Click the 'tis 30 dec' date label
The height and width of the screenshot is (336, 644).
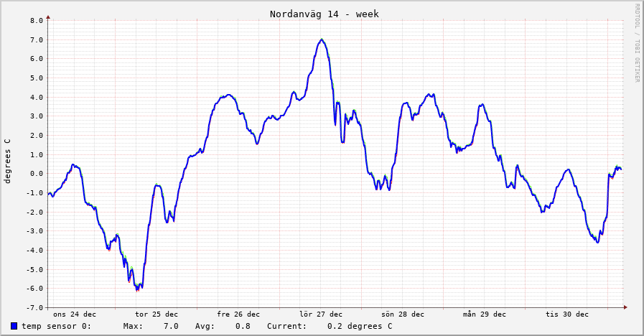567,314
